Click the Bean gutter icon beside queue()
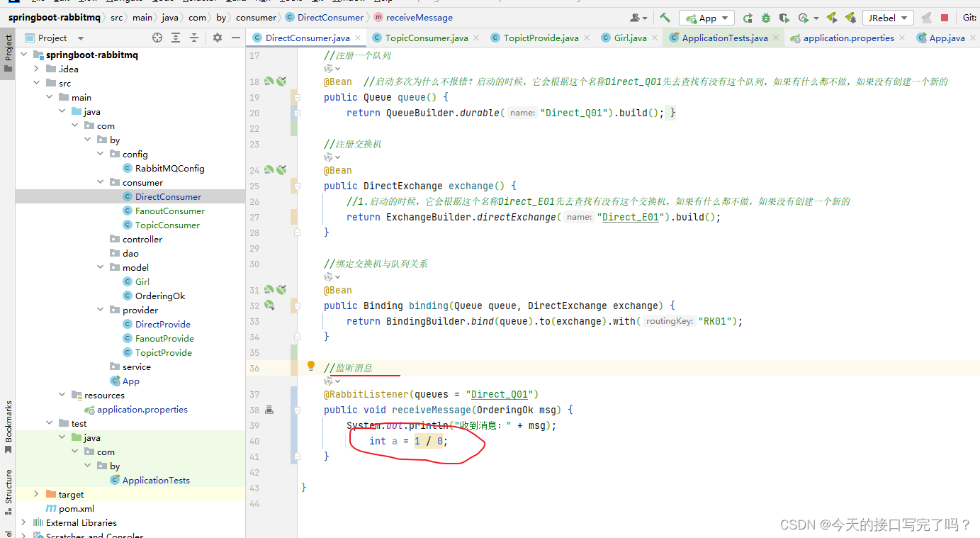 coord(281,81)
